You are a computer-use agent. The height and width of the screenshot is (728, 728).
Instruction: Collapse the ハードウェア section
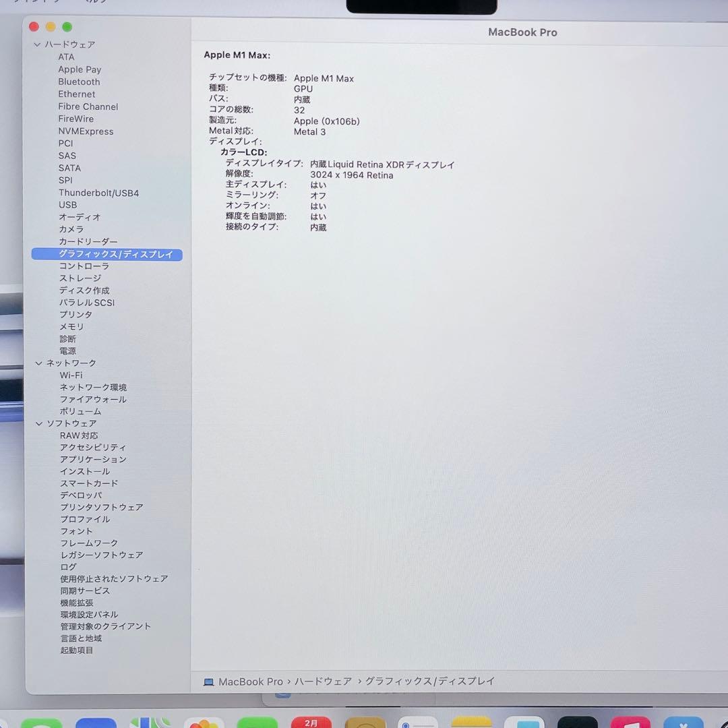tap(38, 44)
